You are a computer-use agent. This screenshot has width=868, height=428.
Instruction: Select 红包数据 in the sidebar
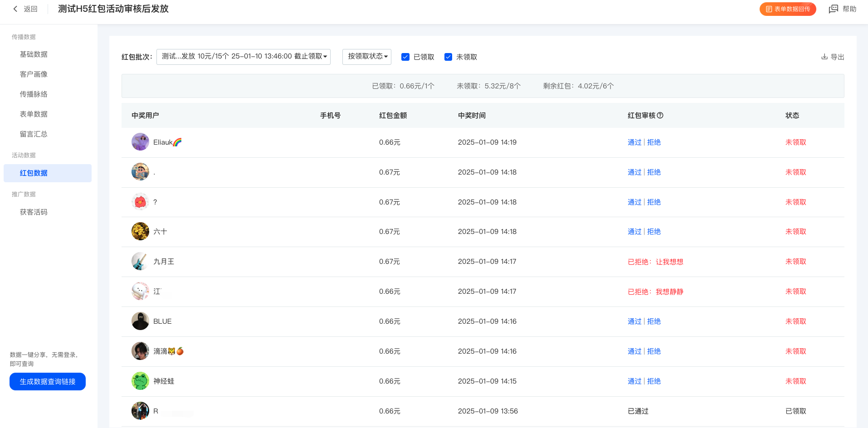tap(48, 173)
